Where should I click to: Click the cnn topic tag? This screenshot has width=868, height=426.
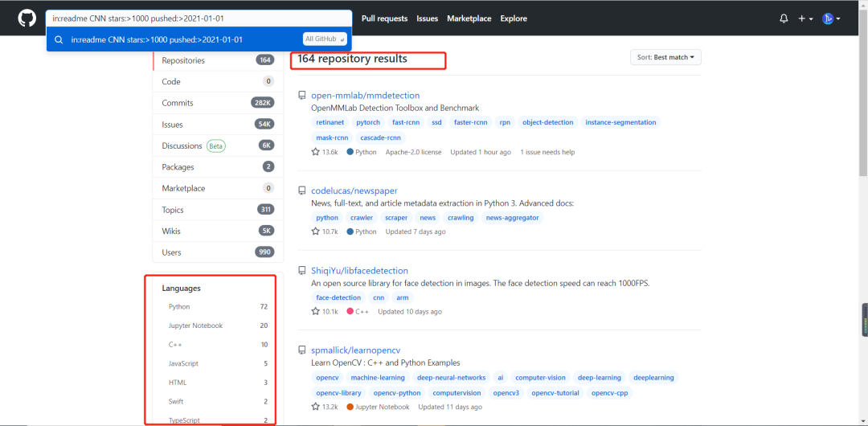(379, 297)
